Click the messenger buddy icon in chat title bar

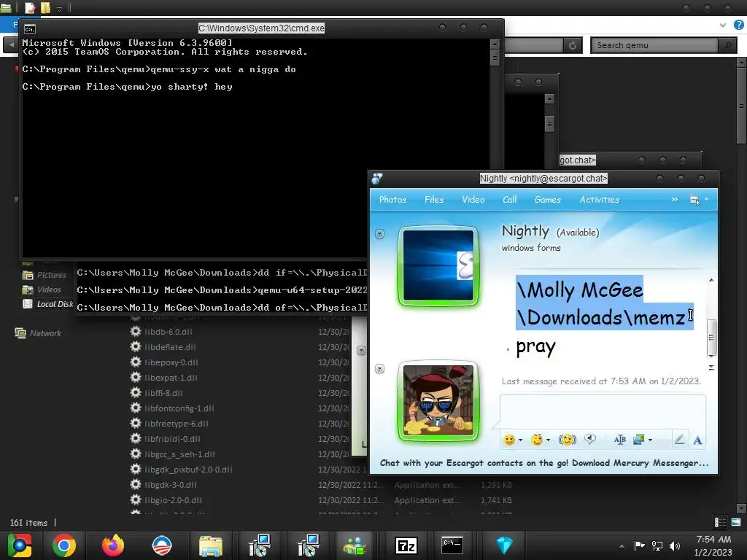[377, 179]
